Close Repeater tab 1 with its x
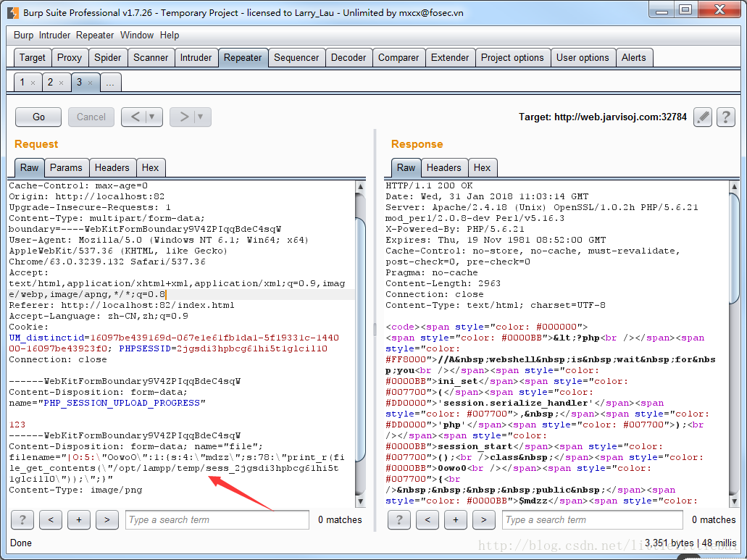Screen dimensions: 747x560 point(33,83)
